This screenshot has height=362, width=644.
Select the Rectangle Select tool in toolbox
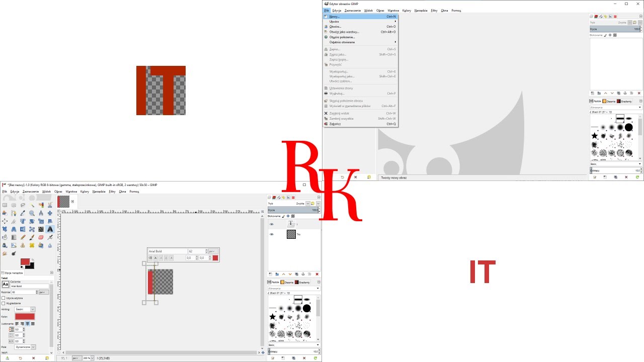[5, 205]
